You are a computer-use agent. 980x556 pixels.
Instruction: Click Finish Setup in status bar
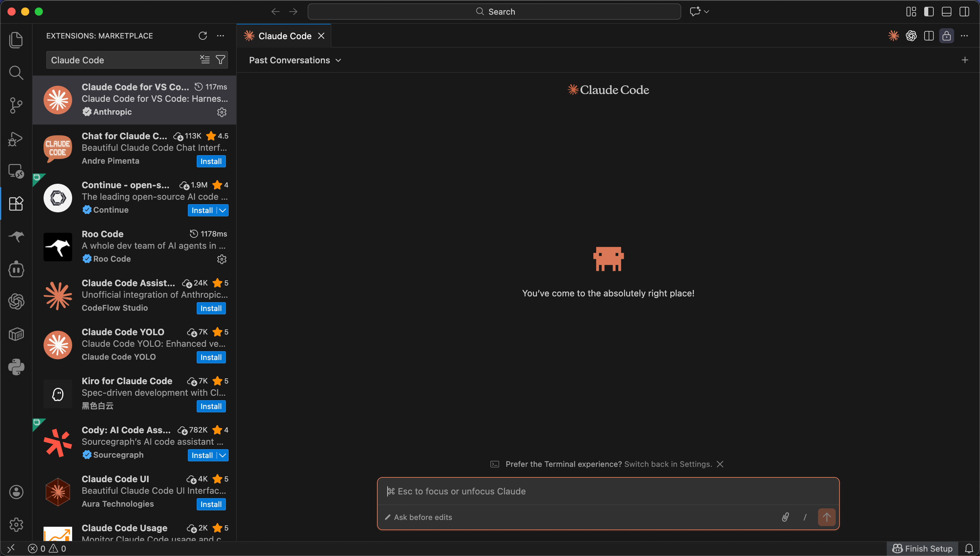pyautogui.click(x=922, y=549)
